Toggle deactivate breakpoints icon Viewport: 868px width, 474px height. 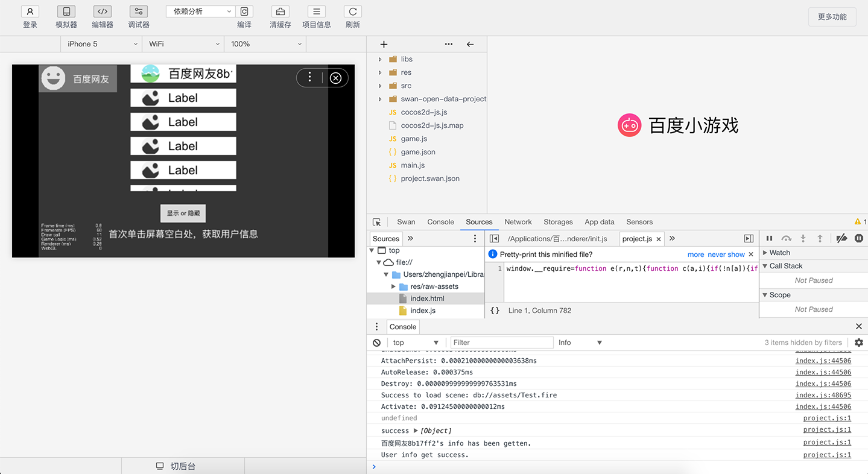point(841,238)
